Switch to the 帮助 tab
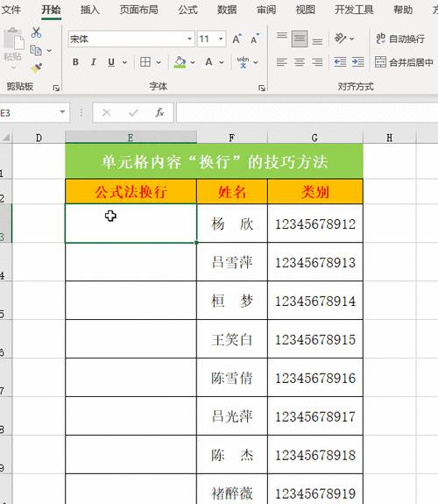 [x=403, y=10]
